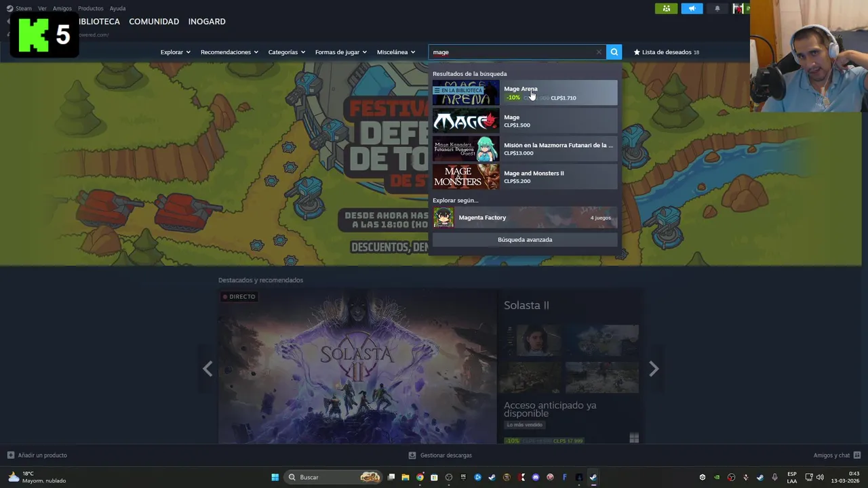868x488 pixels.
Task: Open the Windows Start button
Action: tap(275, 477)
